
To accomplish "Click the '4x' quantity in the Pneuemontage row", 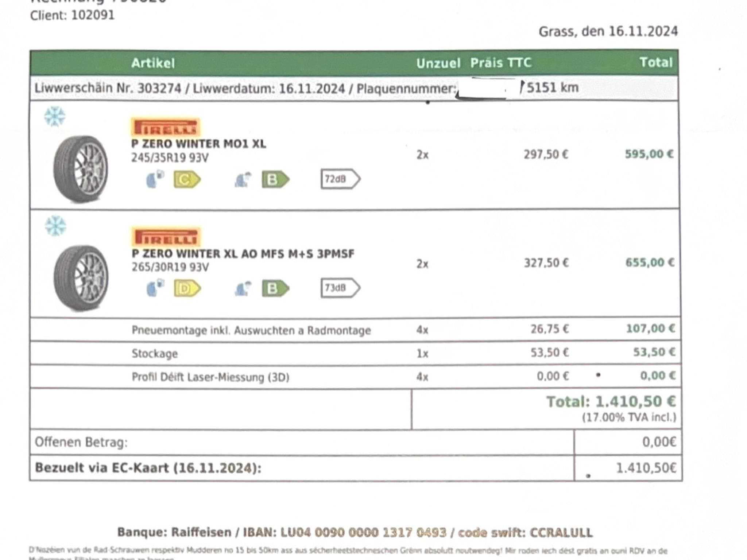I will pos(422,330).
